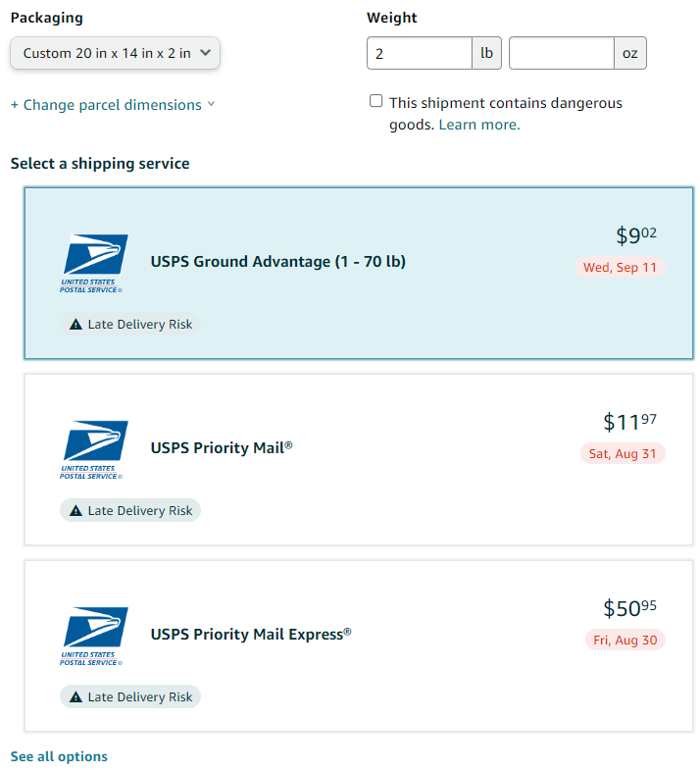Click USPS logo on Priority Mail option

[x=94, y=449]
